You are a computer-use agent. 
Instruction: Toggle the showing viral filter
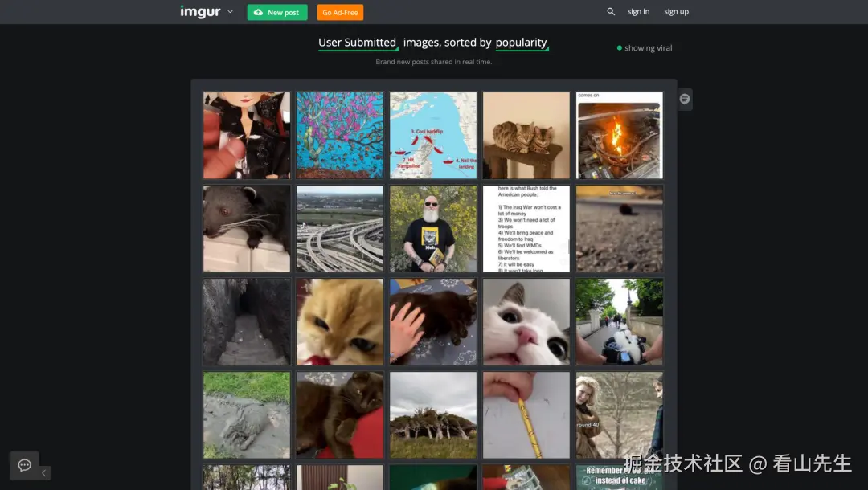coord(645,48)
